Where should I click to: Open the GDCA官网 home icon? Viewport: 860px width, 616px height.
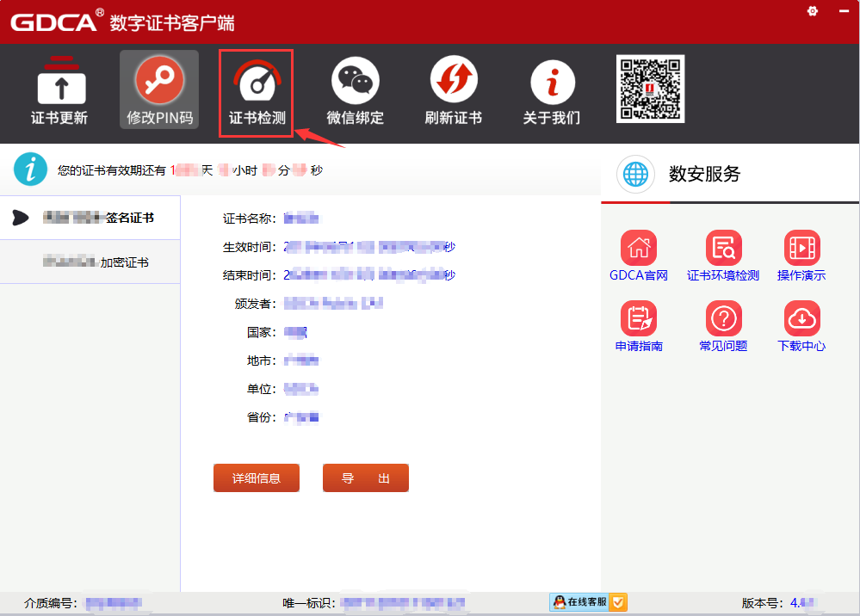638,249
